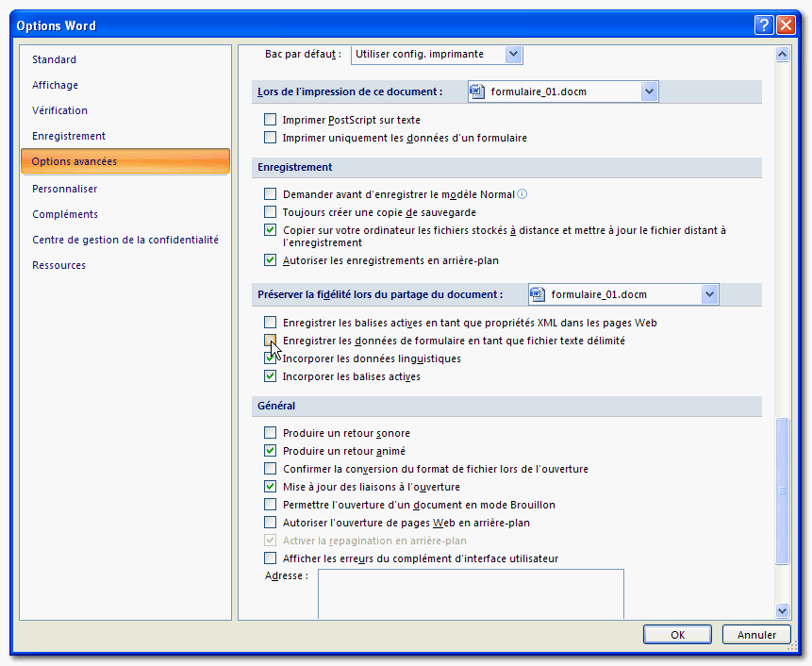Viewport: 812px width, 666px height.
Task: Open the Préserver la fidélité document dropdown
Action: [709, 294]
